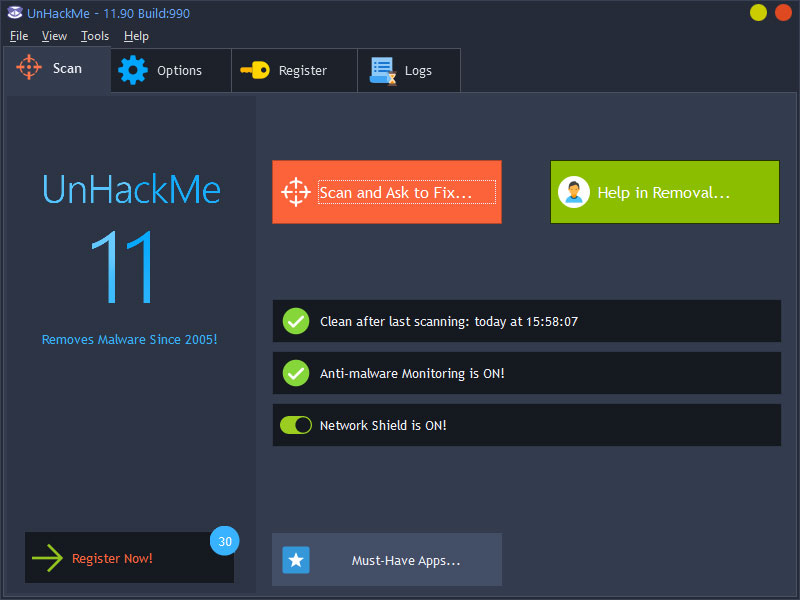Open Help in Removal

[665, 192]
